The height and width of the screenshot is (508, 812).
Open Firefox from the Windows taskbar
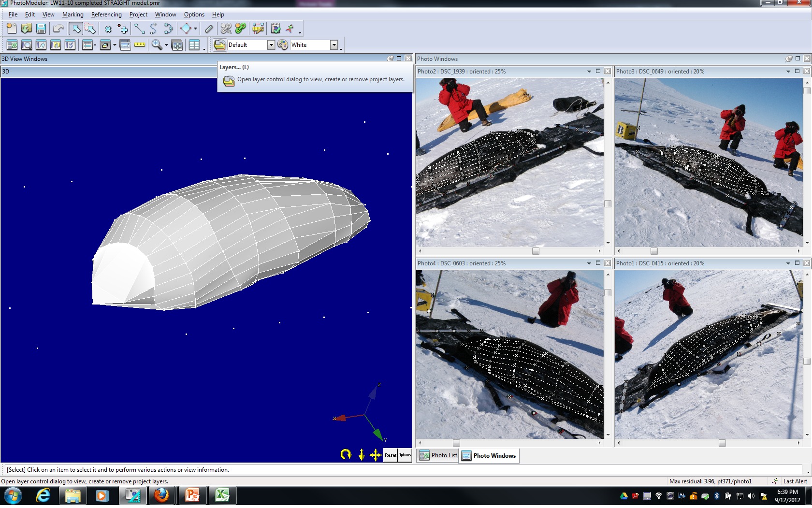point(161,495)
